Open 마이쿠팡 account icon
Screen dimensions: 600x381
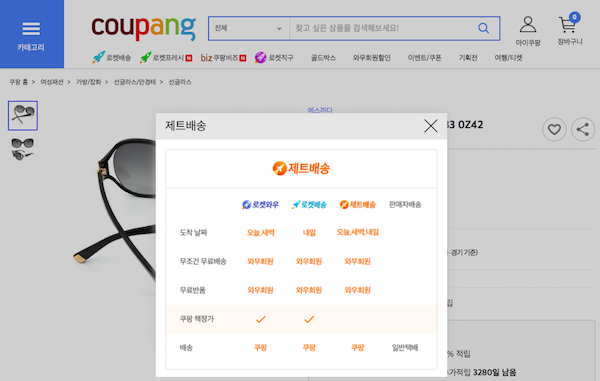pos(528,31)
